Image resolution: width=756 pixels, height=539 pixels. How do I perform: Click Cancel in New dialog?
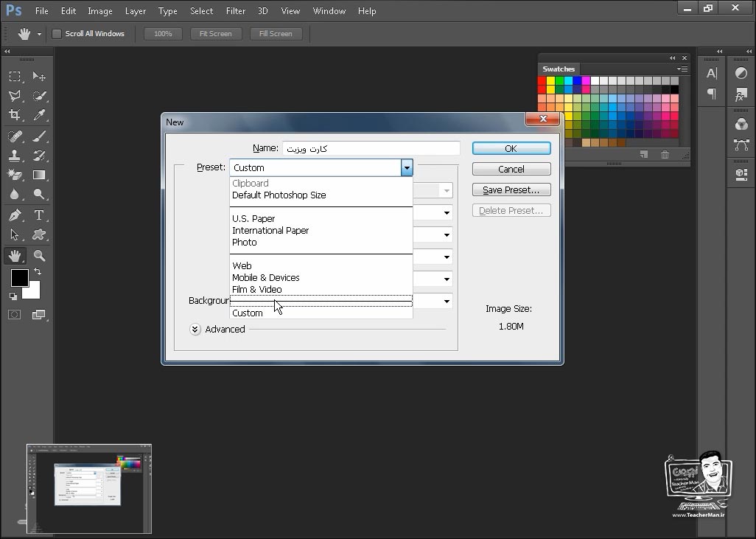tap(511, 169)
